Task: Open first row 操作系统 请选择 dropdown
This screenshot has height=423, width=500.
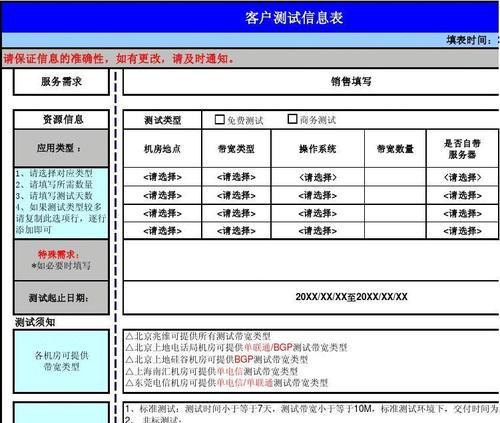Action: coord(318,177)
